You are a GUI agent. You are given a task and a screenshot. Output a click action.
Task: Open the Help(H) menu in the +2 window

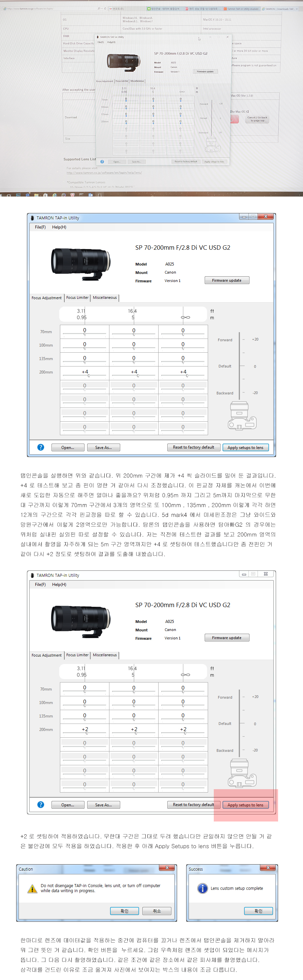[x=59, y=584]
